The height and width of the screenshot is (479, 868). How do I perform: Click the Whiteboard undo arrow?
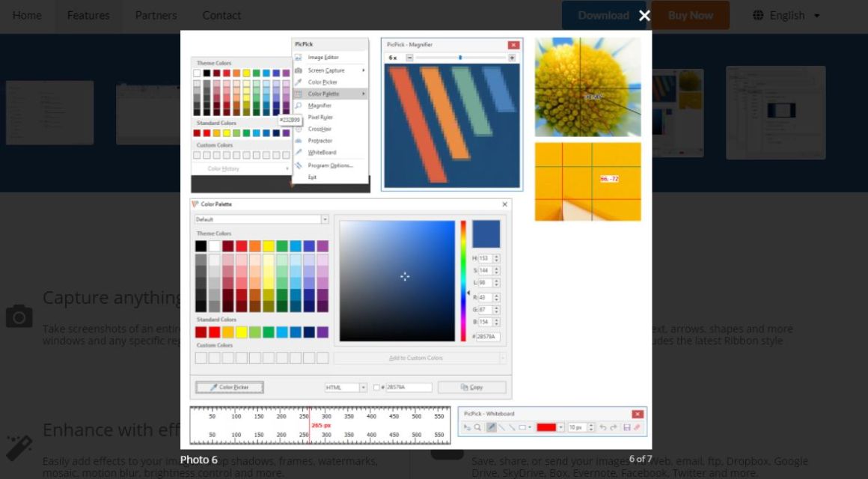[603, 427]
